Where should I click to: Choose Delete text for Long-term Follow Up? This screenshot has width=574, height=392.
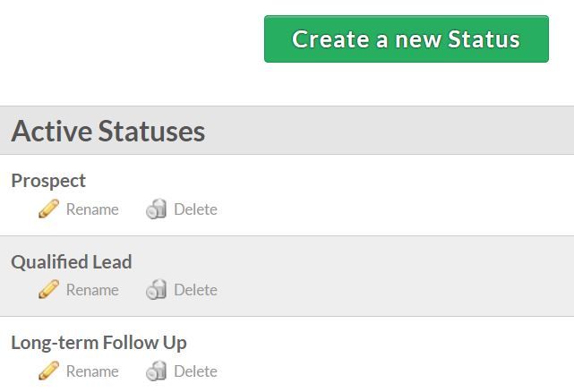(x=195, y=371)
